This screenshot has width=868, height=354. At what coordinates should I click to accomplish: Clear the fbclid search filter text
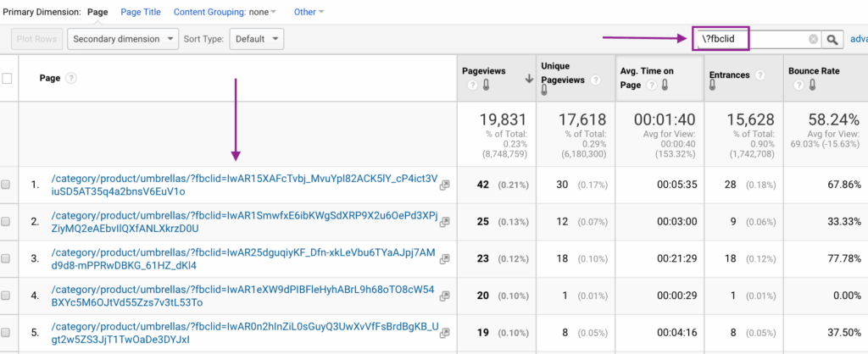click(813, 39)
